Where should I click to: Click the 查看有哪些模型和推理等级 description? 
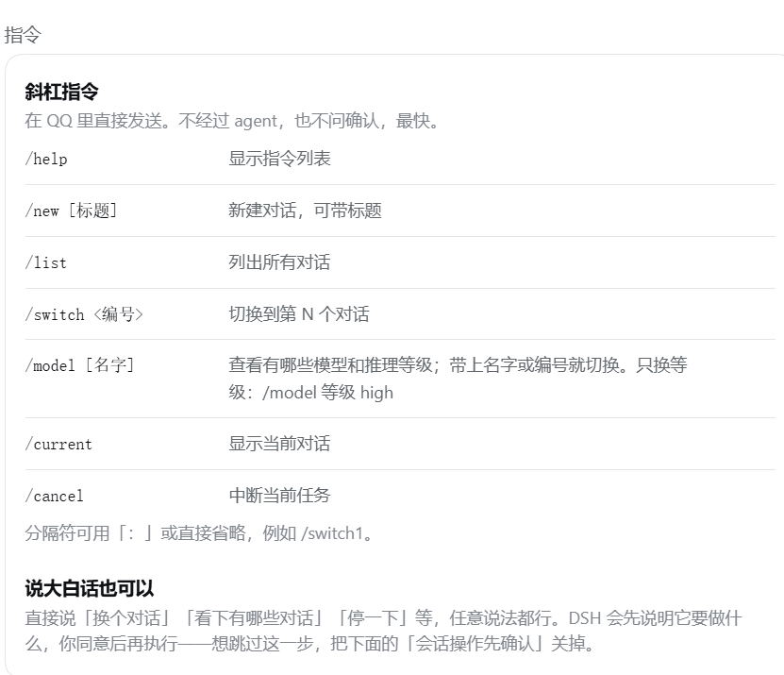tap(458, 379)
